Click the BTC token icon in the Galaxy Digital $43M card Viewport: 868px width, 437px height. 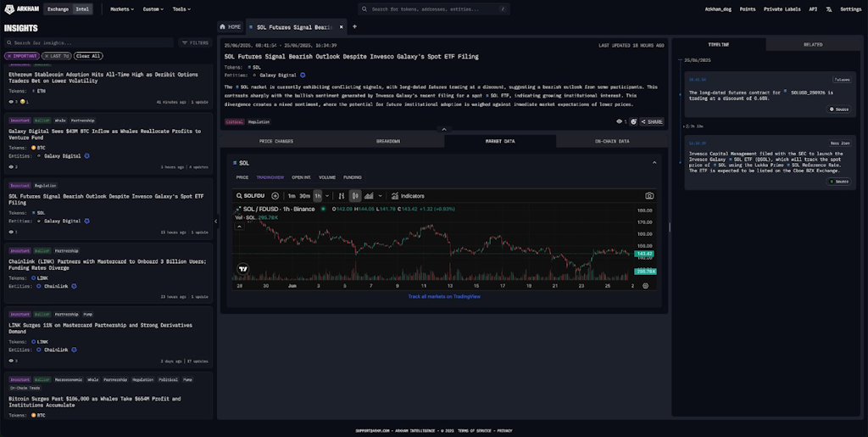pos(34,148)
